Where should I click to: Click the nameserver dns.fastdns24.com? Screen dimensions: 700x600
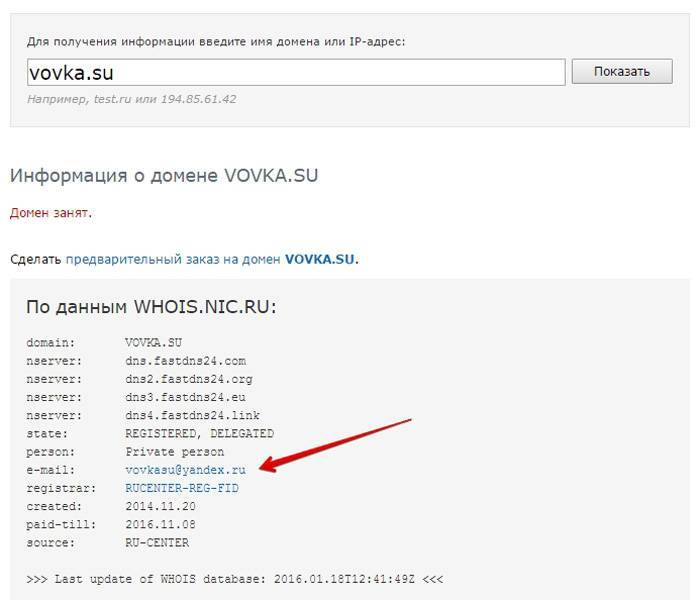185,361
